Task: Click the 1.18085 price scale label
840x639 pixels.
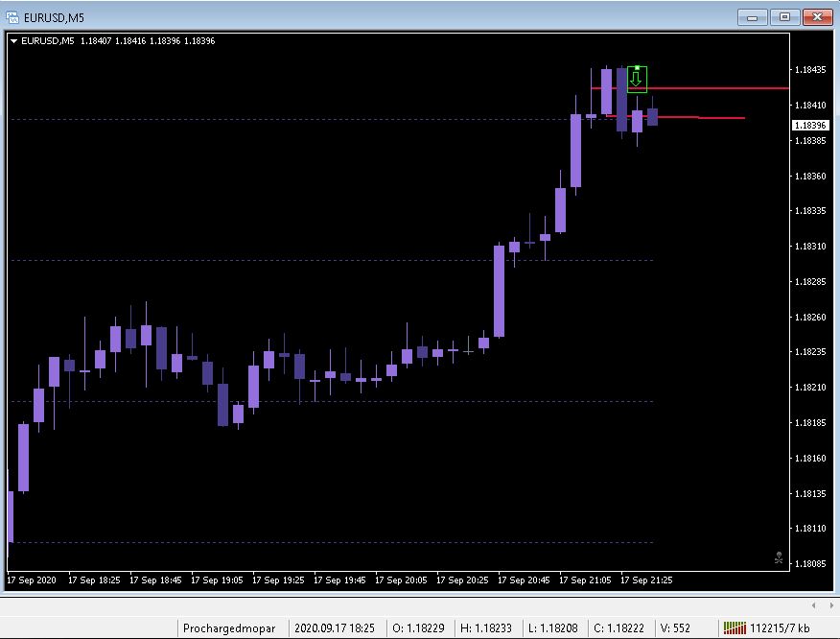Action: click(x=810, y=563)
